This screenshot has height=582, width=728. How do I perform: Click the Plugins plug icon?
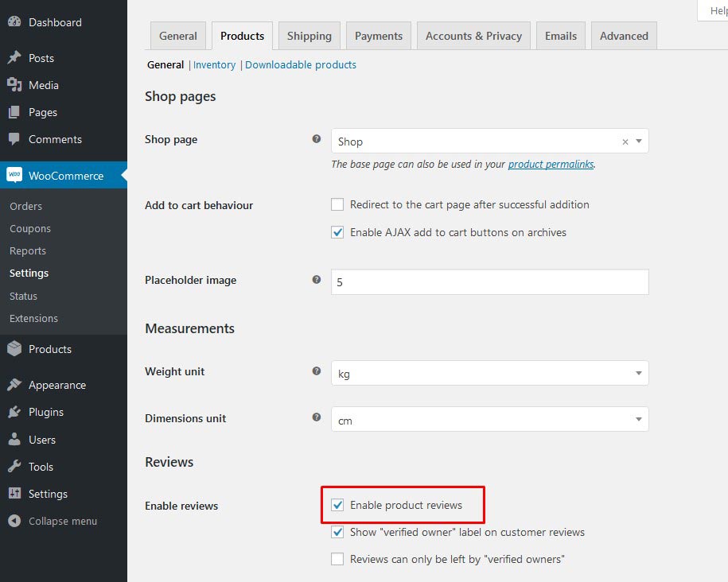pos(14,412)
